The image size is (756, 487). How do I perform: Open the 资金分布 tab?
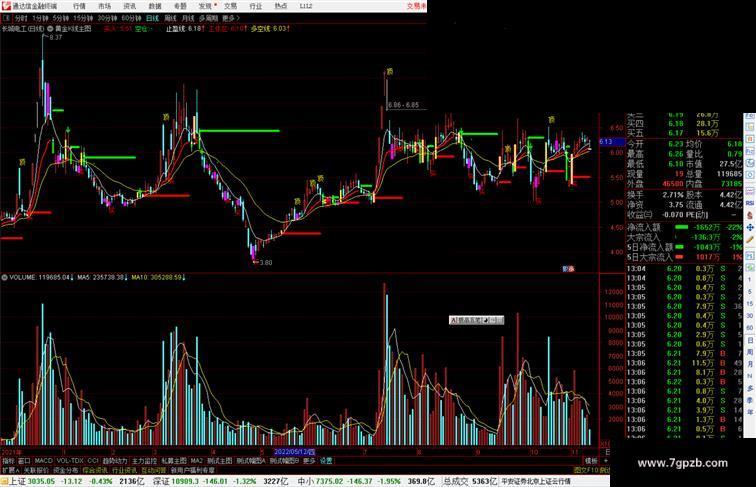(x=66, y=470)
